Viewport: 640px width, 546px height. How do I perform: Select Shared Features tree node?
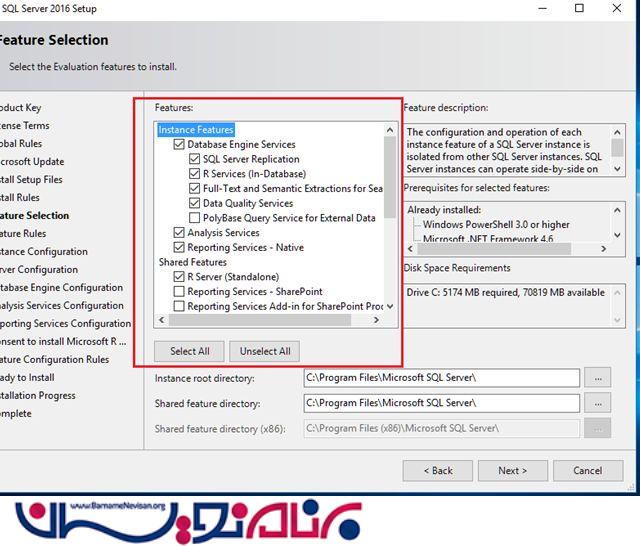192,262
